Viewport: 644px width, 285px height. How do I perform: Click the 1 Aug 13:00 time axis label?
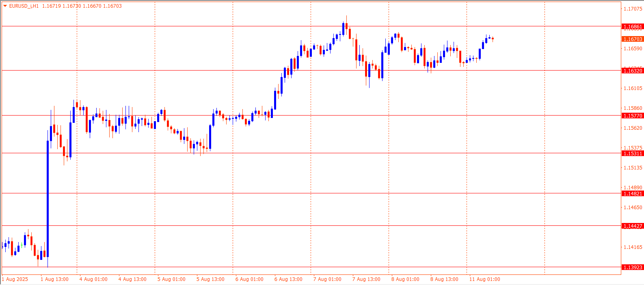(54, 279)
